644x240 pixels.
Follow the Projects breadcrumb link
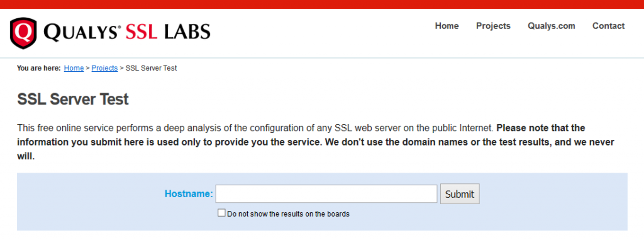(105, 68)
